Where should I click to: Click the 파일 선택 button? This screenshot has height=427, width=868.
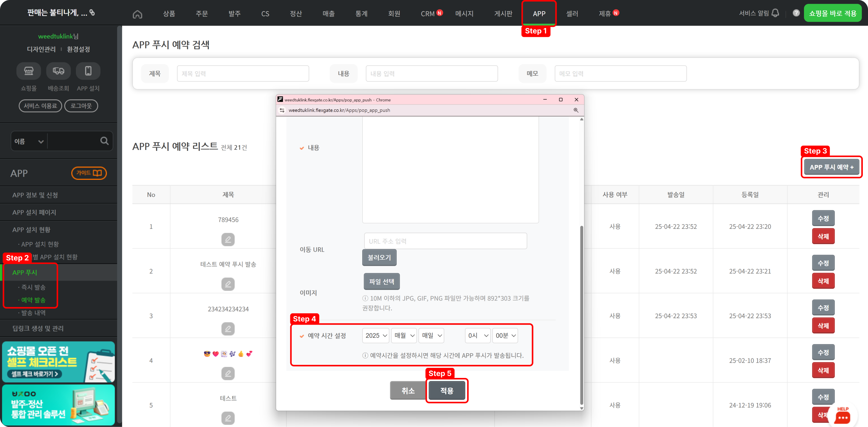381,281
